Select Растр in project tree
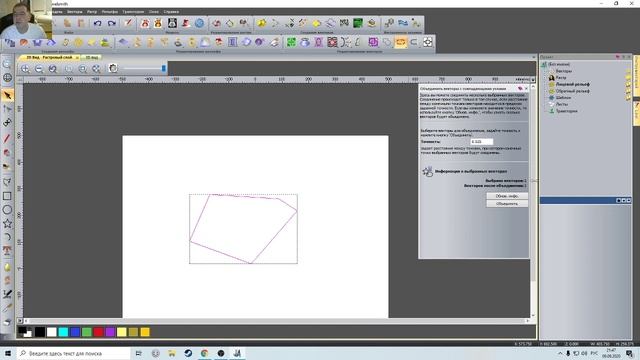 point(561,78)
